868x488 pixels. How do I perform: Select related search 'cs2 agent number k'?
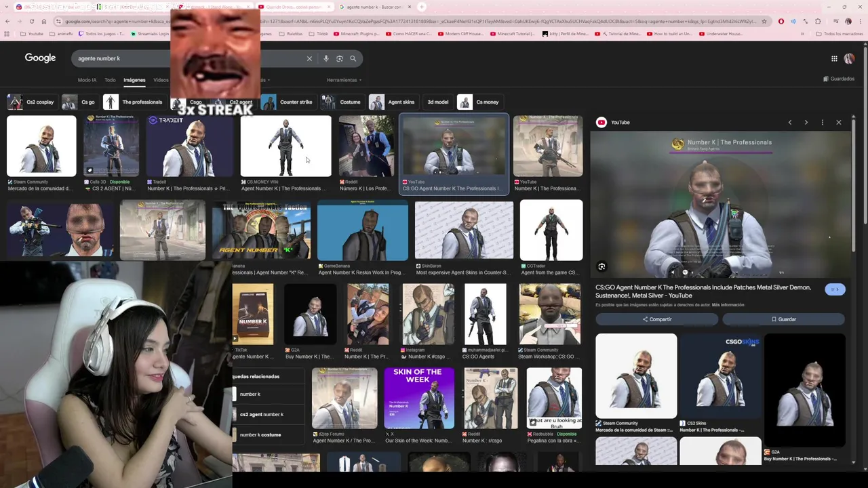click(x=268, y=415)
